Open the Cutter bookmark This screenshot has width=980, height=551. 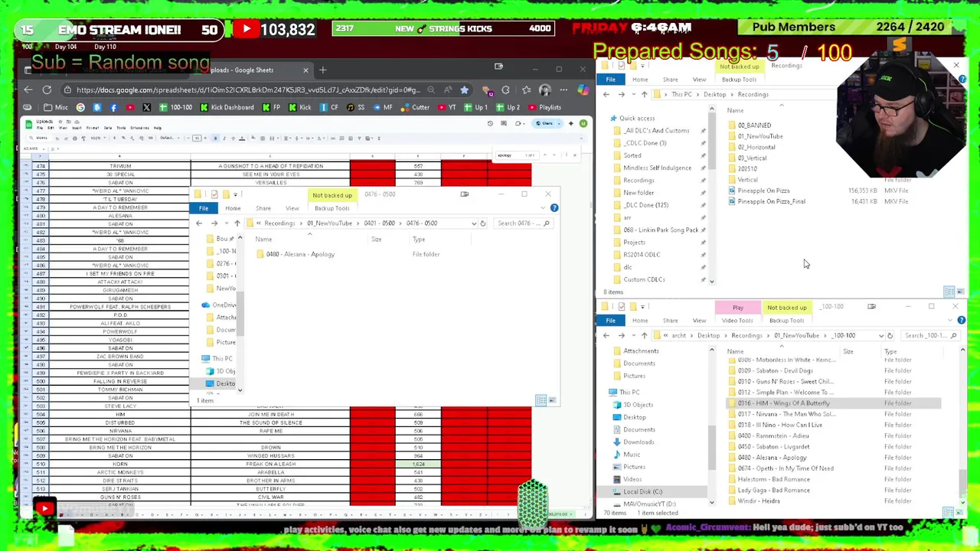click(416, 107)
